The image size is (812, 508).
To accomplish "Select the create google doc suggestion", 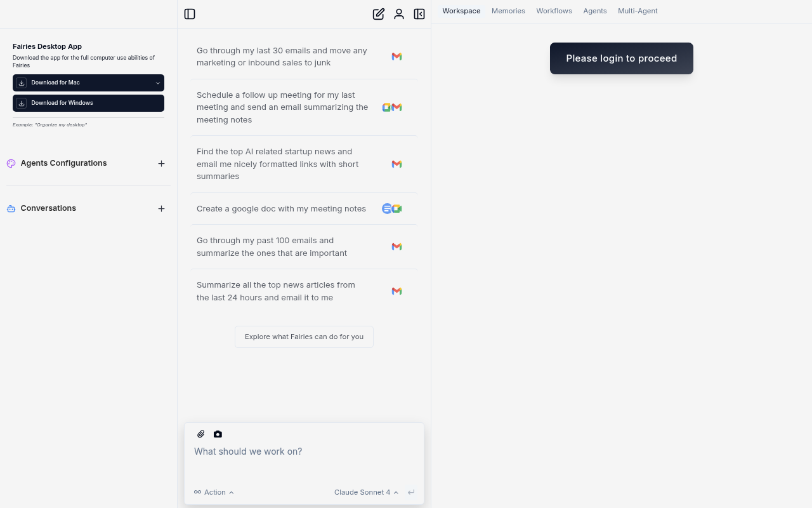I will point(282,209).
